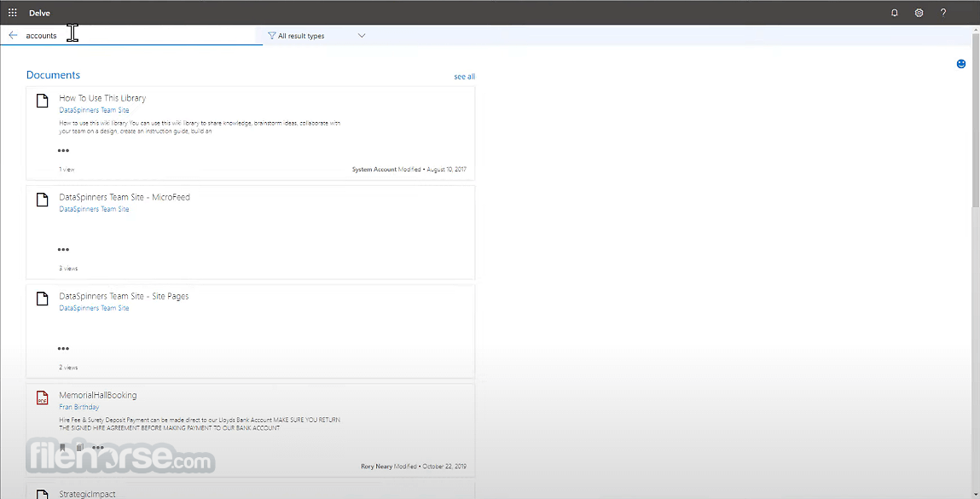Open more options on the MemorialHallBooking card
Viewport: 980px width, 499px height.
[97, 447]
